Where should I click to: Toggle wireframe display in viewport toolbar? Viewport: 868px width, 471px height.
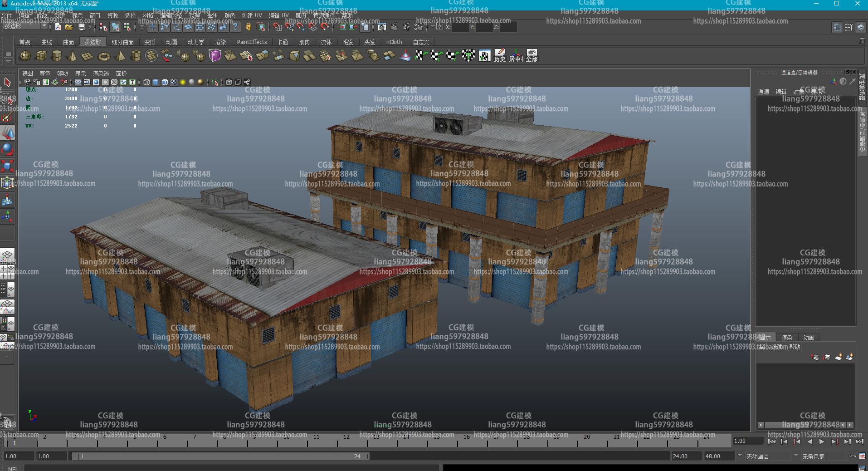pos(146,82)
